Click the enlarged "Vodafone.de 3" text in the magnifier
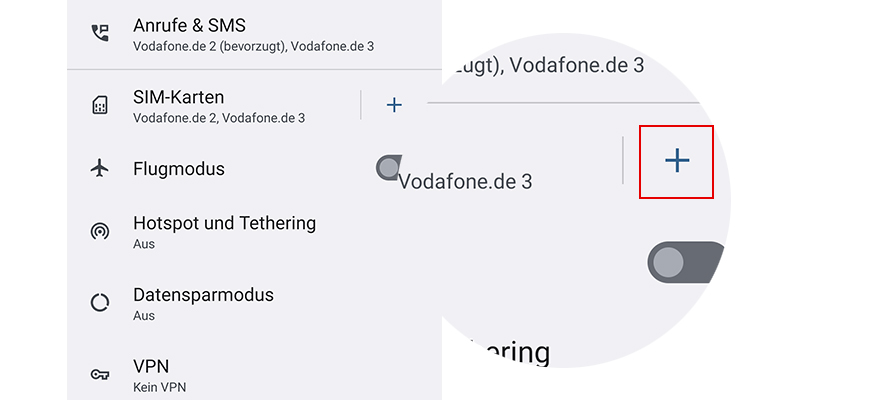The image size is (879, 400). pyautogui.click(x=465, y=182)
